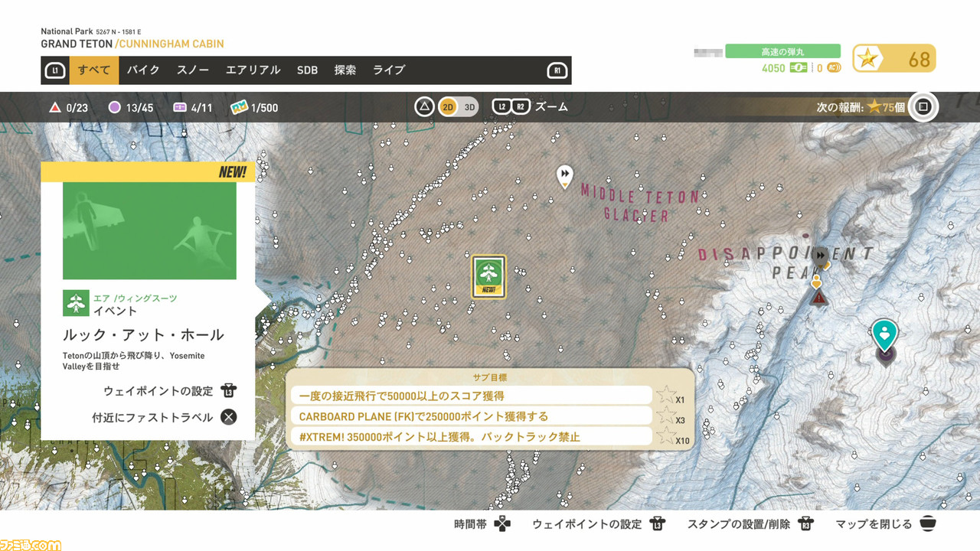The height and width of the screenshot is (551, 980).
Task: Click the X3 star reward
Action: click(x=671, y=416)
